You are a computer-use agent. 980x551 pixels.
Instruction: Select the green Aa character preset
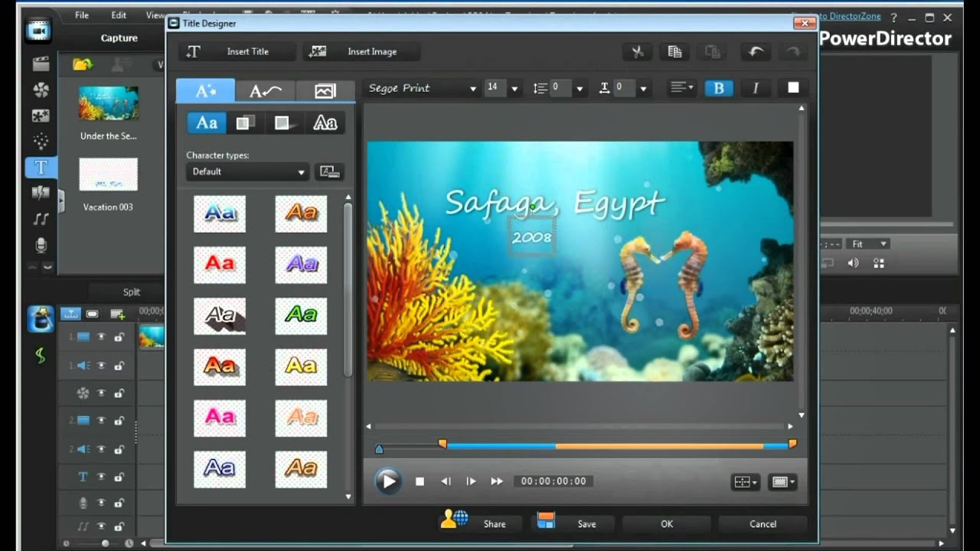click(x=301, y=316)
